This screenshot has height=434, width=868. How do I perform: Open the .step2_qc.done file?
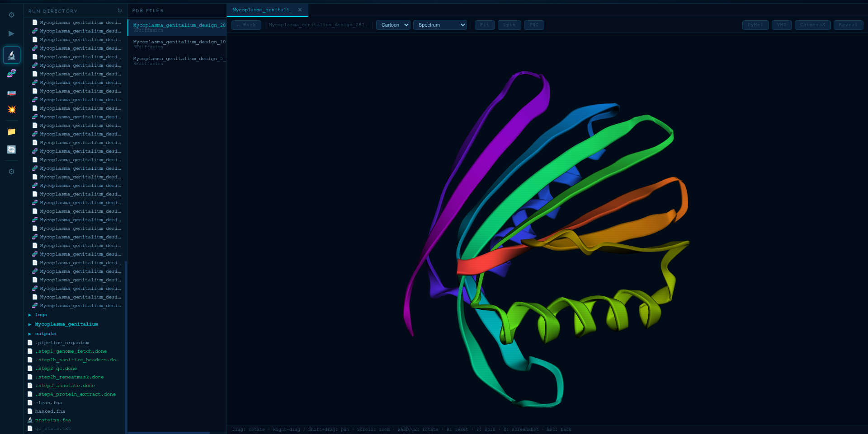(x=56, y=369)
